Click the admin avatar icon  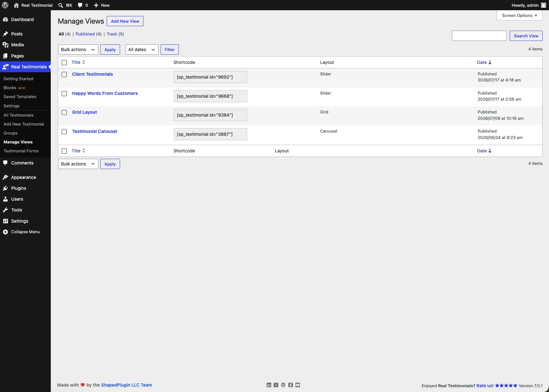point(544,5)
